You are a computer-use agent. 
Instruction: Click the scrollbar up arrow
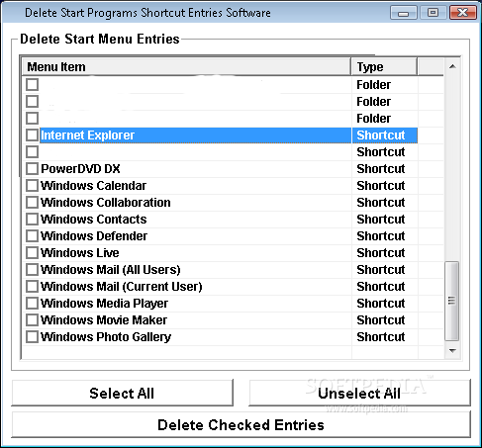click(x=452, y=66)
